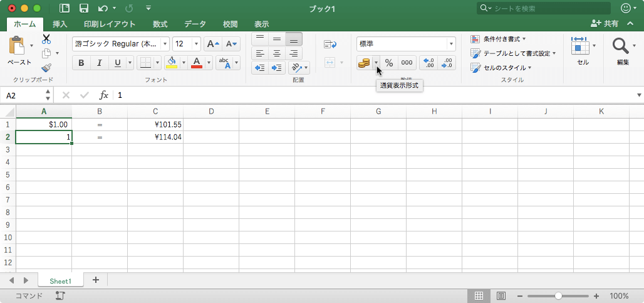Apply percent style

coord(389,63)
